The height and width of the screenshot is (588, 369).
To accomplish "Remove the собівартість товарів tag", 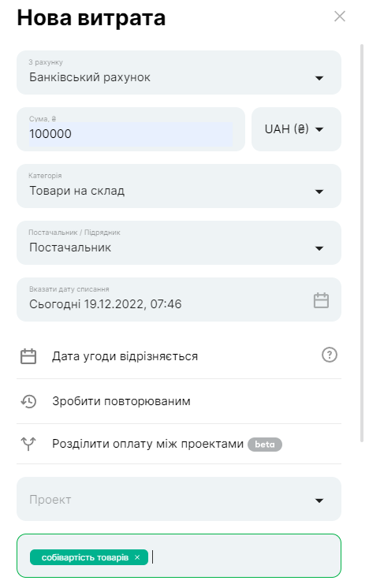I will [137, 557].
